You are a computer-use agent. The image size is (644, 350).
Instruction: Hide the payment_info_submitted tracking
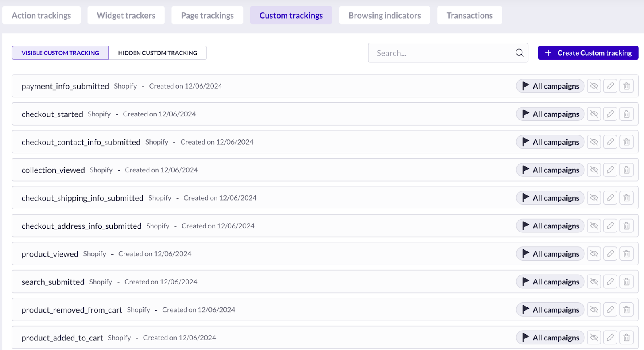point(594,86)
